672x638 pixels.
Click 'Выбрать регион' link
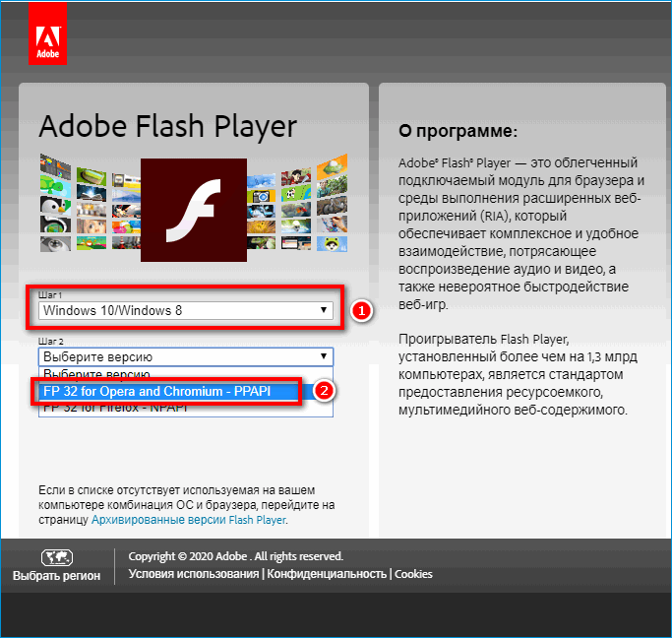click(56, 575)
